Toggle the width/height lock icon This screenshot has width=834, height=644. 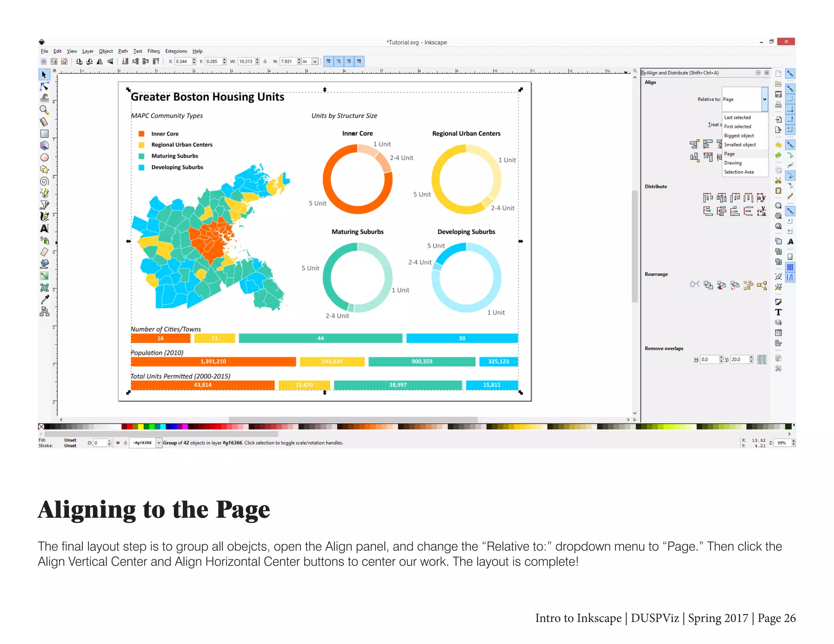click(x=265, y=61)
